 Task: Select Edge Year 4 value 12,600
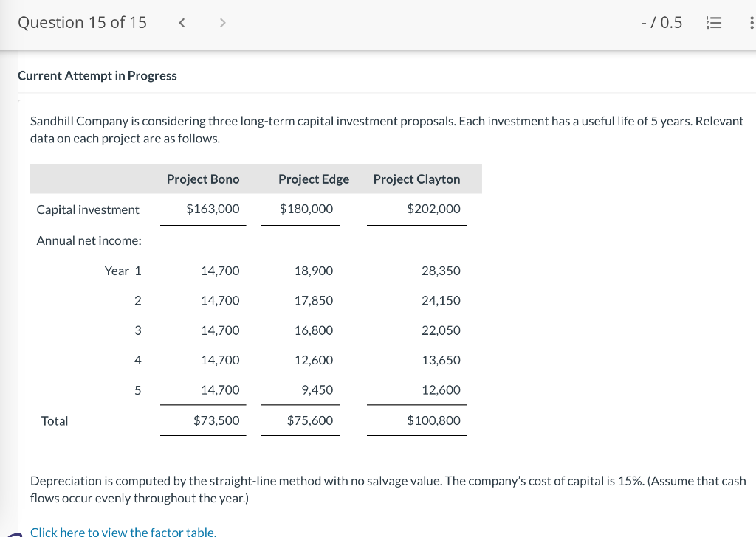pos(314,360)
